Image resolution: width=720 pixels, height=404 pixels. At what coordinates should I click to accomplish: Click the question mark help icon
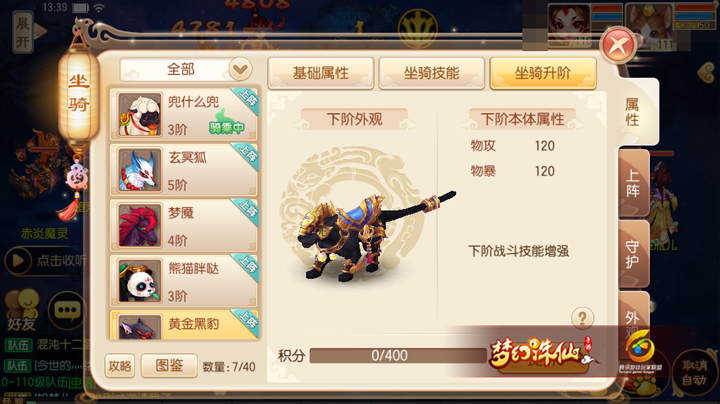[x=582, y=318]
